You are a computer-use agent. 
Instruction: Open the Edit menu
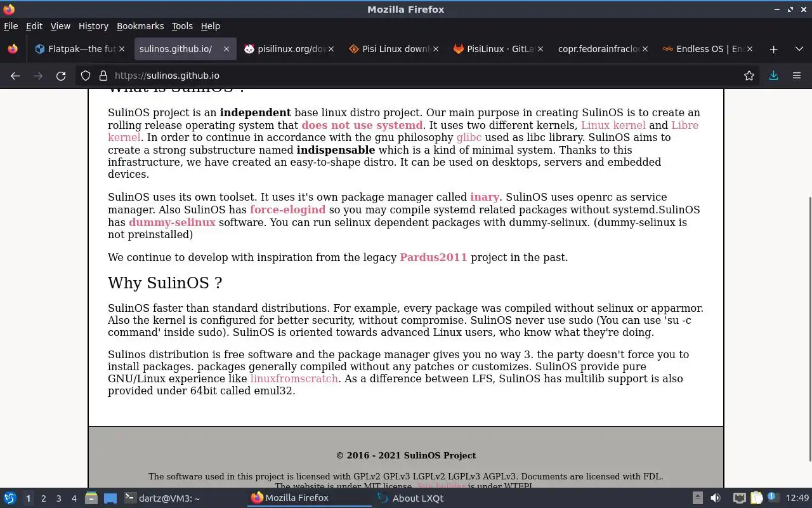pyautogui.click(x=34, y=26)
